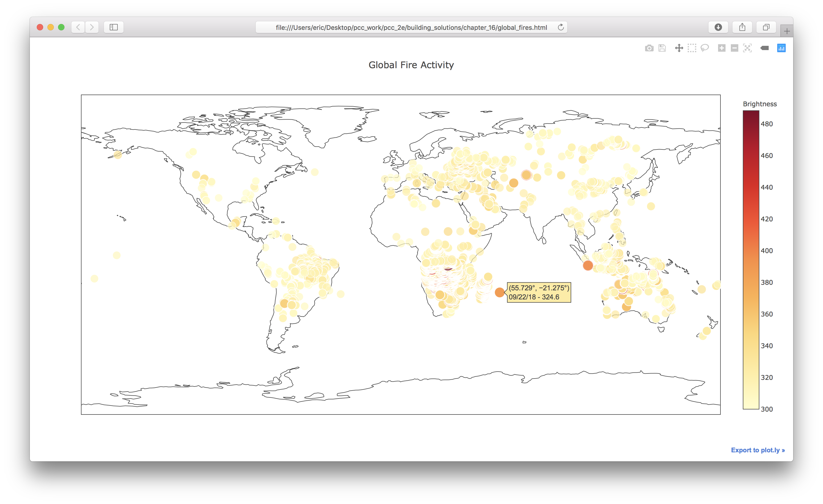Click the '480' tick on the colorbar

click(x=767, y=124)
